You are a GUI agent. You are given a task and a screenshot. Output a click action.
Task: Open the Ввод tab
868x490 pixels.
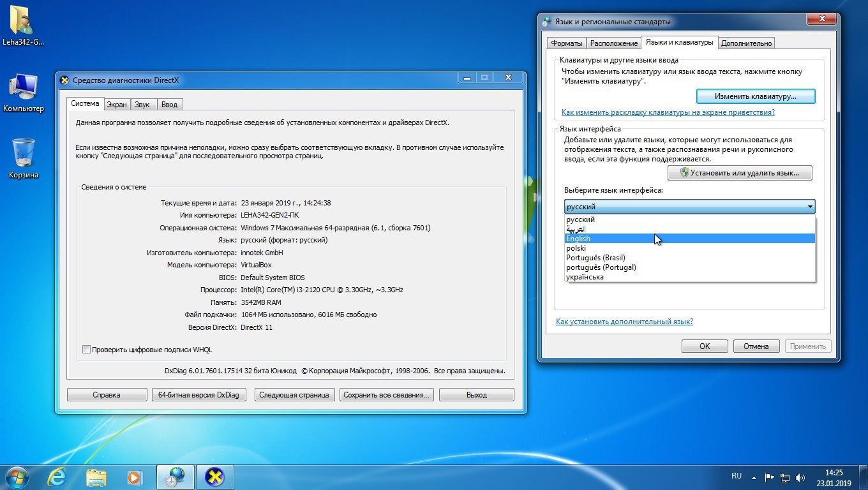(x=169, y=105)
